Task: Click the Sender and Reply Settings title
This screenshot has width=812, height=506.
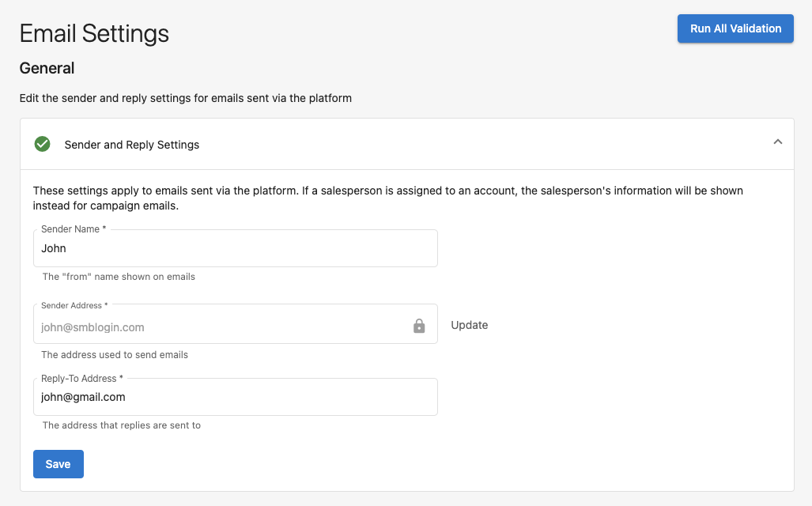Action: point(131,145)
